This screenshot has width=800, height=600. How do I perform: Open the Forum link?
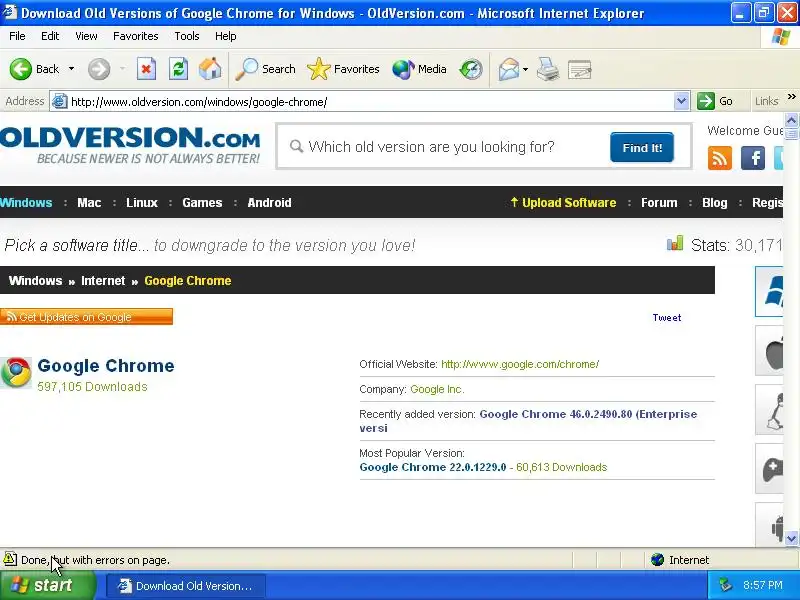click(659, 203)
